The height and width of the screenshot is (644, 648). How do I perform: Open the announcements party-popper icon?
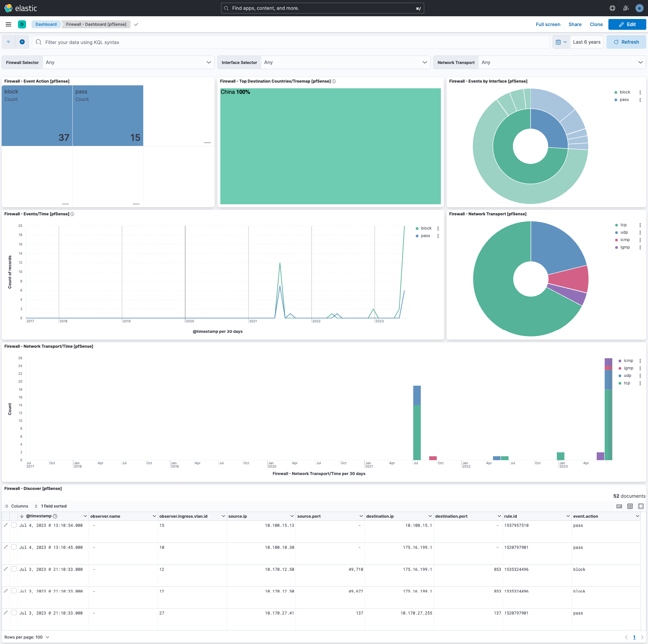(626, 8)
